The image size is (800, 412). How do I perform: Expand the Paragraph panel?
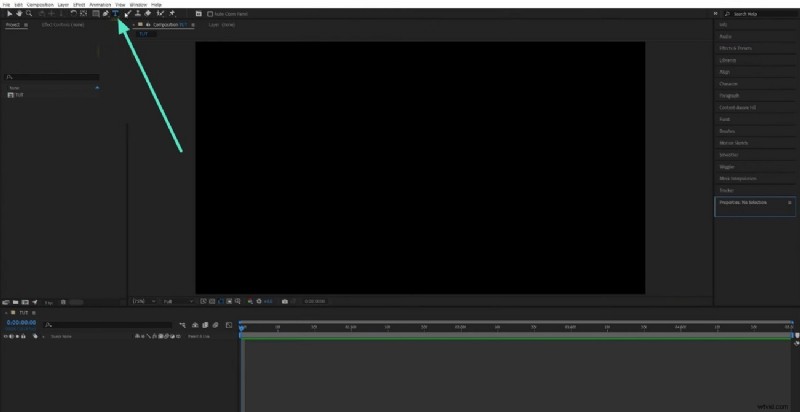(x=729, y=95)
